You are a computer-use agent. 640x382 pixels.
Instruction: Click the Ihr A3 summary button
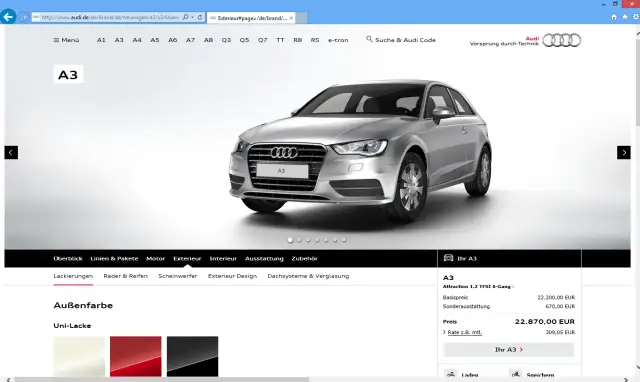click(508, 349)
